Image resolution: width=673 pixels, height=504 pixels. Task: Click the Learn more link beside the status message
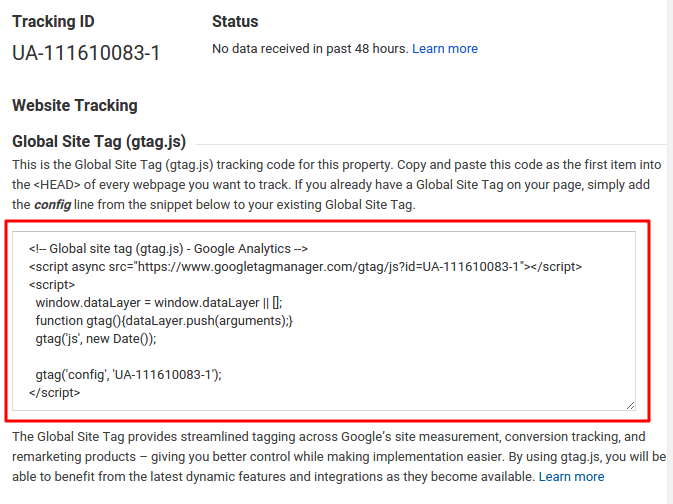[445, 49]
